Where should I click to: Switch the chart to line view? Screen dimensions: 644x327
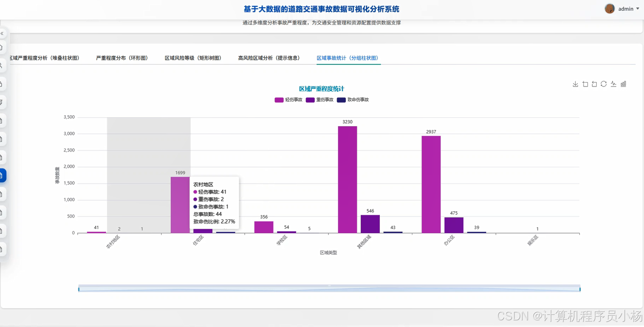(x=614, y=84)
